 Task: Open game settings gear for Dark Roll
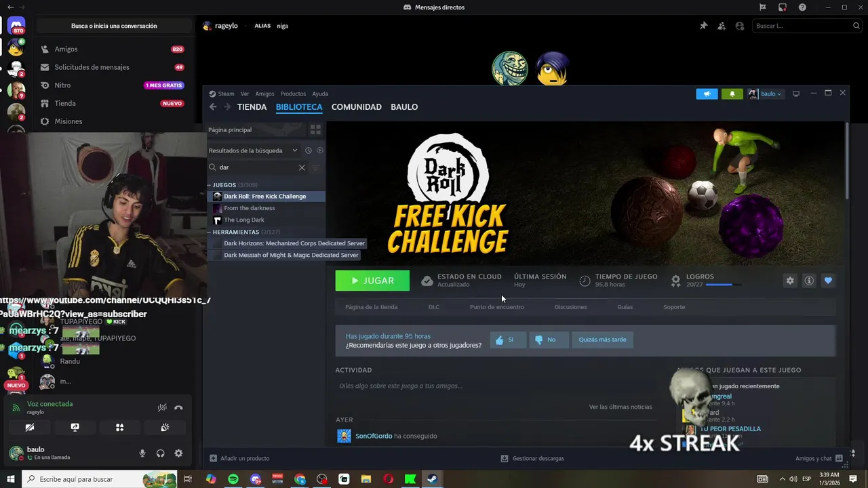tap(790, 281)
